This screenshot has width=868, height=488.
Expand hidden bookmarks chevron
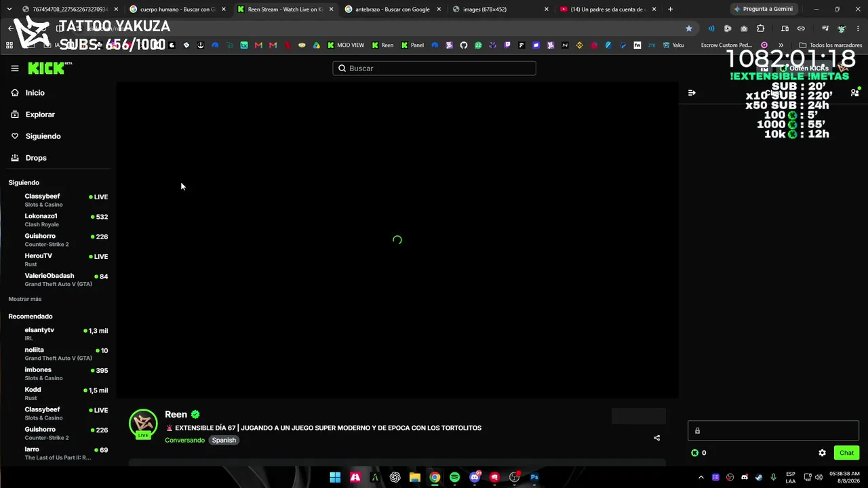point(781,45)
